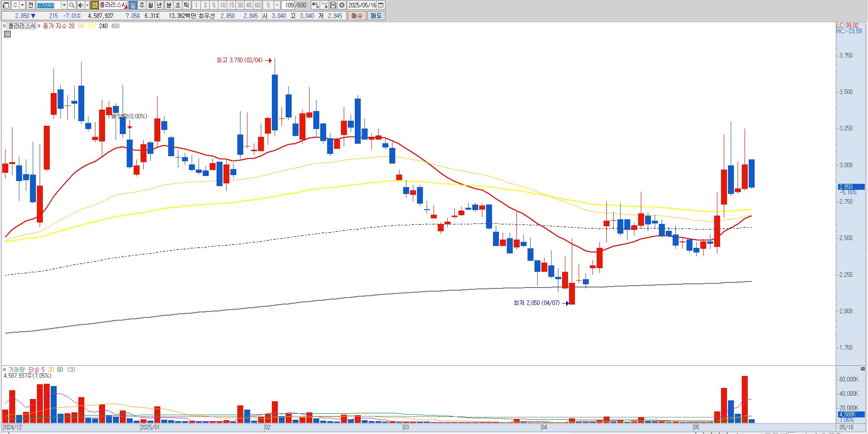Viewport: 868px width, 434px height.
Task: Expand speaker options dropdown arrow
Action: [x=87, y=5]
